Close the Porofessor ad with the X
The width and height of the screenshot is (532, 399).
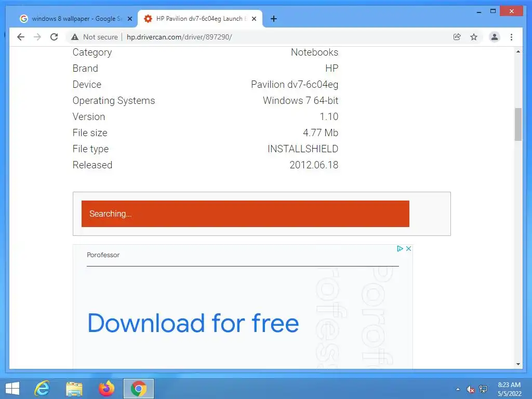pyautogui.click(x=408, y=248)
